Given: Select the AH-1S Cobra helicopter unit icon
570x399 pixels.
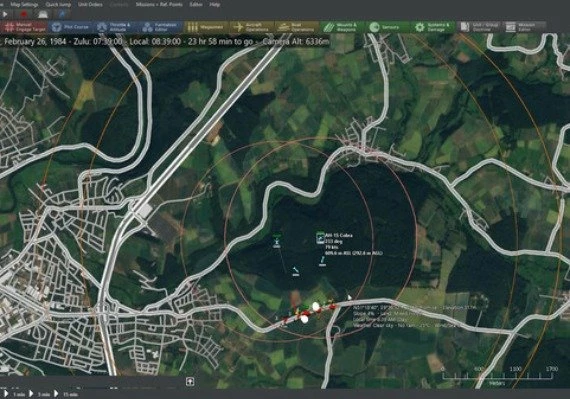Looking at the screenshot, I should [320, 237].
